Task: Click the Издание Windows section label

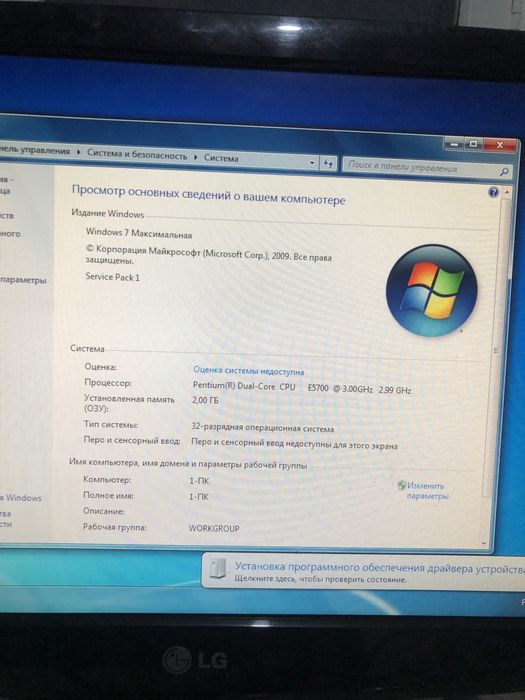Action: (x=108, y=213)
